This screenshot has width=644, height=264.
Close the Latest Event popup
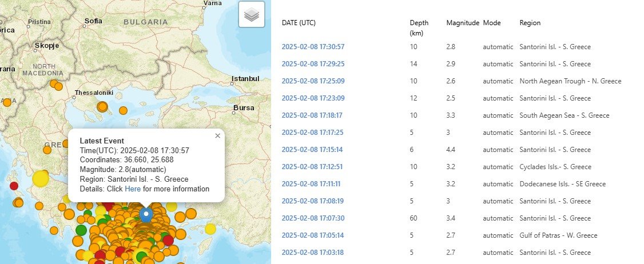217,136
